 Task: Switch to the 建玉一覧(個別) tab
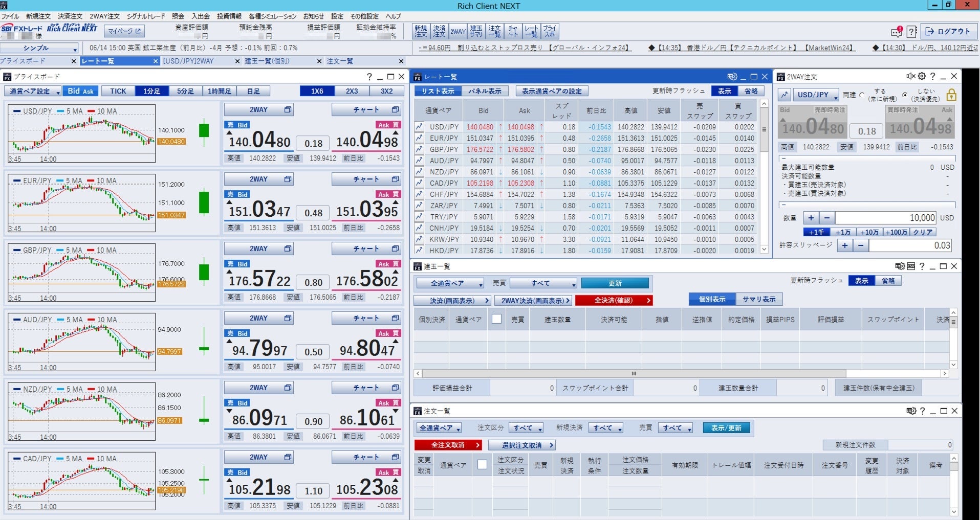pos(267,61)
